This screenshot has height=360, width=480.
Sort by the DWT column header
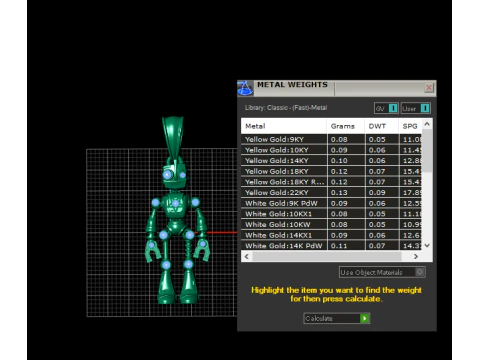tap(381, 126)
